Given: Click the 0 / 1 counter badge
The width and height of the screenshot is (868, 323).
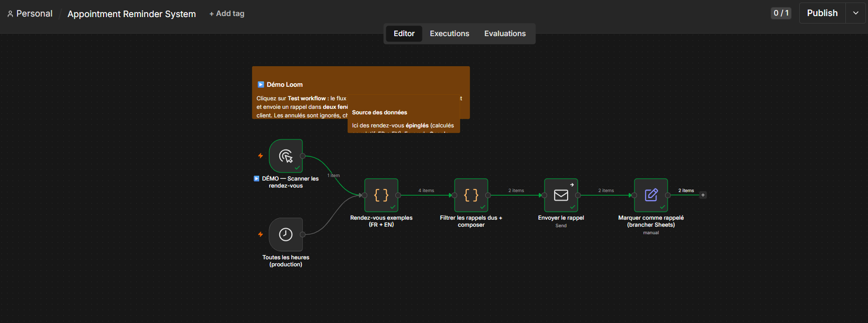Looking at the screenshot, I should [x=781, y=13].
